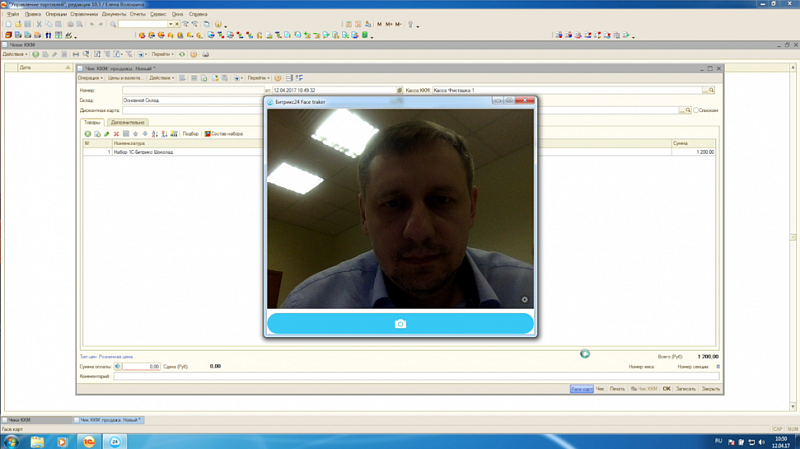Screen dimensions: 800x449
Task: Click the green add icon in Чеки ККМ toolbar
Action: click(36, 54)
